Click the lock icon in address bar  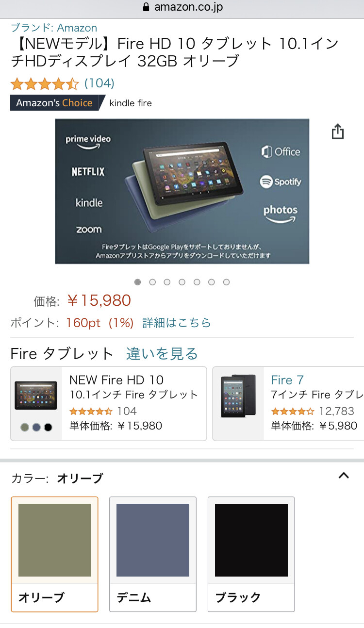click(x=146, y=7)
